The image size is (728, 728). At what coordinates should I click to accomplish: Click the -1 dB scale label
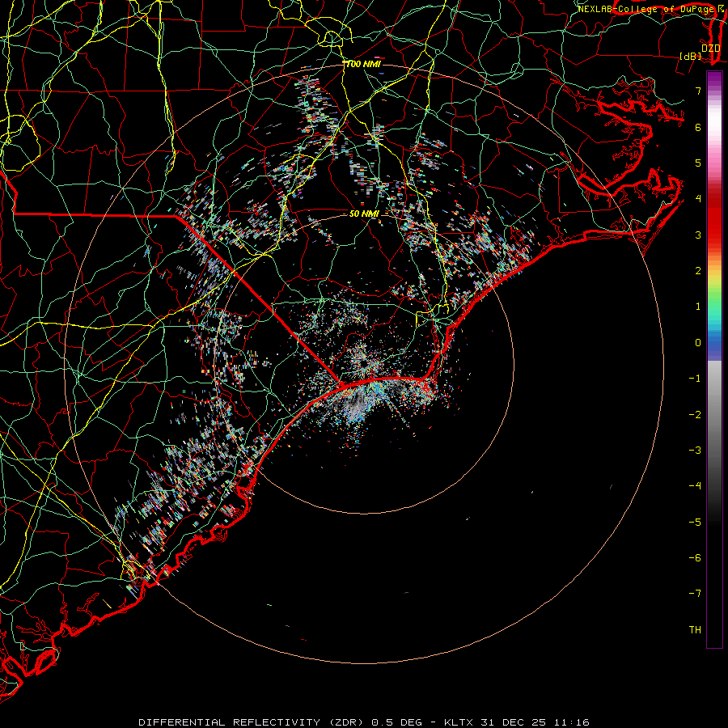tap(695, 379)
